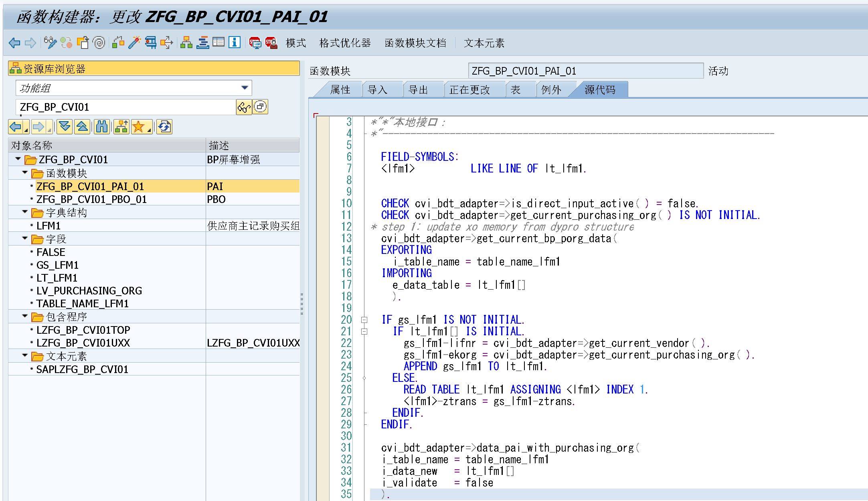The height and width of the screenshot is (501, 868).
Task: Open the 功能组 object type dropdown
Action: (245, 88)
